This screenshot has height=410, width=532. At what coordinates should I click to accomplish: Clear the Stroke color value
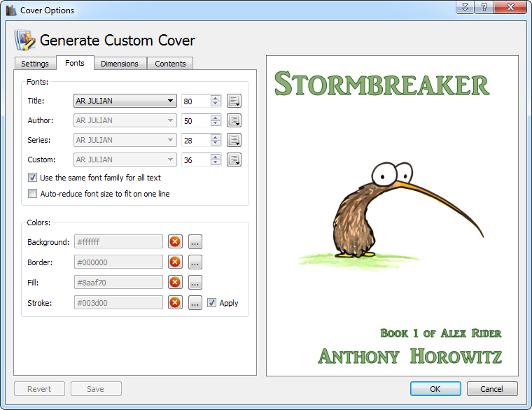point(175,303)
